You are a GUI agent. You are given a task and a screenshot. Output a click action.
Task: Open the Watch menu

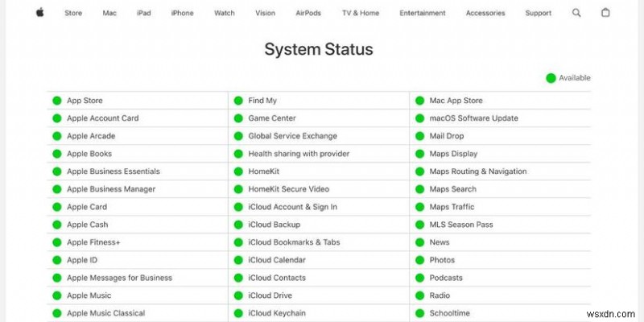[225, 13]
